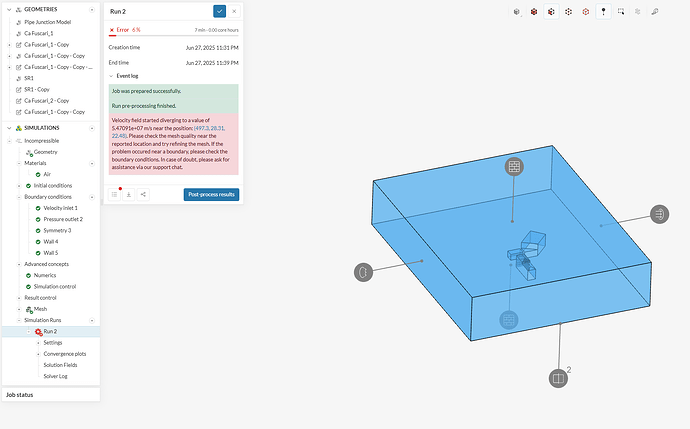Open Velocity inlet 1 boundary condition

click(60, 208)
